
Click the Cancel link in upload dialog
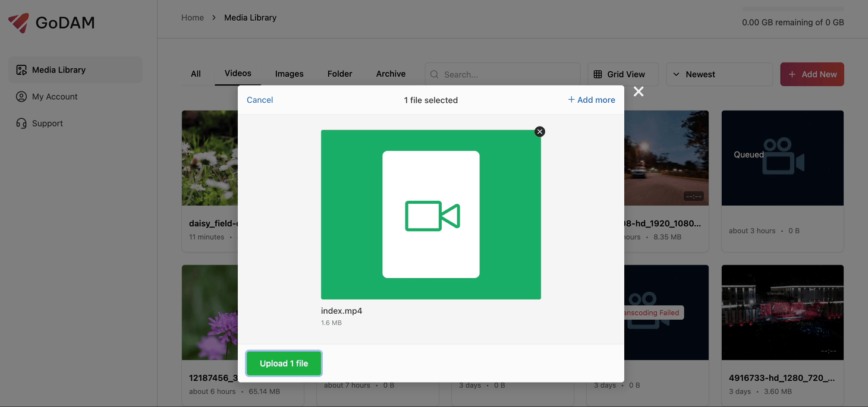[260, 100]
